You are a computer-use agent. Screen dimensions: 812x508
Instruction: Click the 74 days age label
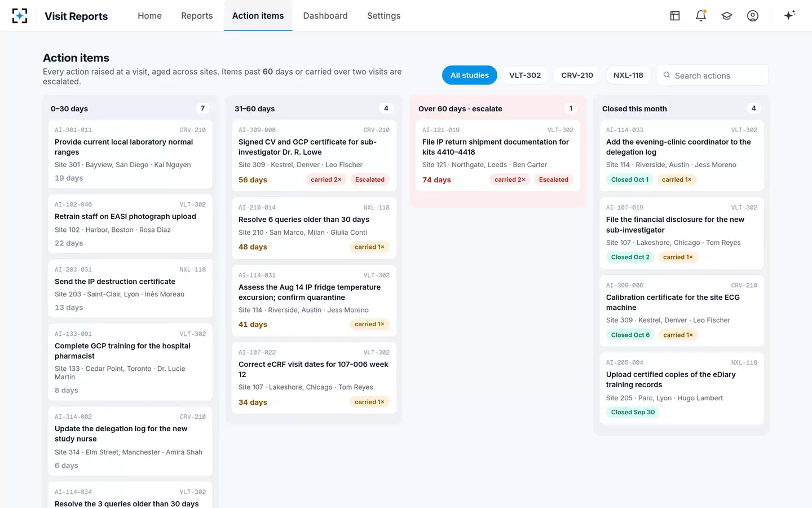436,180
